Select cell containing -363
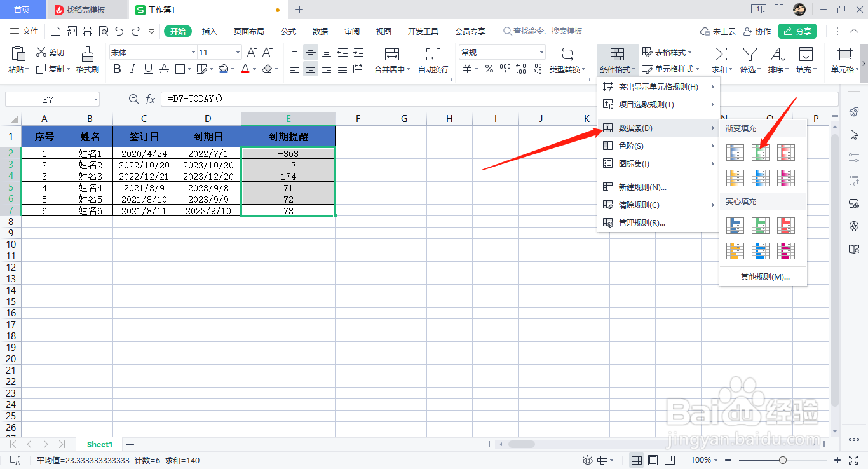Screen dimensions: 868x469 [288, 153]
